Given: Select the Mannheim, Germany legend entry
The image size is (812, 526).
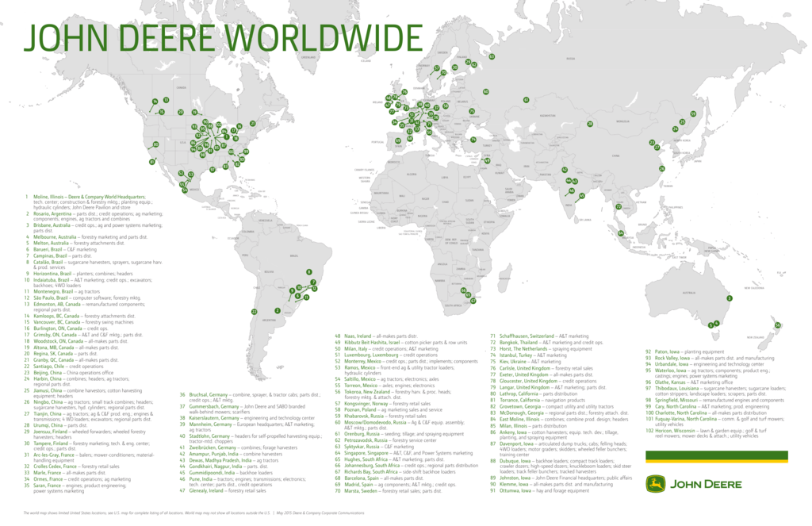Looking at the screenshot, I should tap(248, 427).
